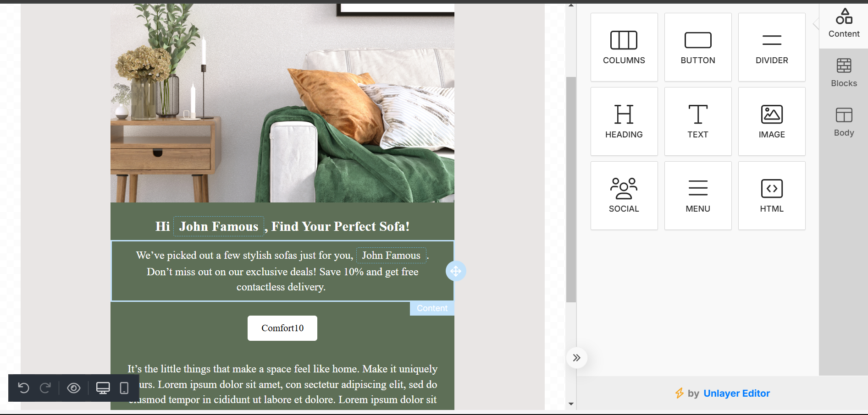The height and width of the screenshot is (415, 868).
Task: Open the Body tab
Action: (x=844, y=122)
